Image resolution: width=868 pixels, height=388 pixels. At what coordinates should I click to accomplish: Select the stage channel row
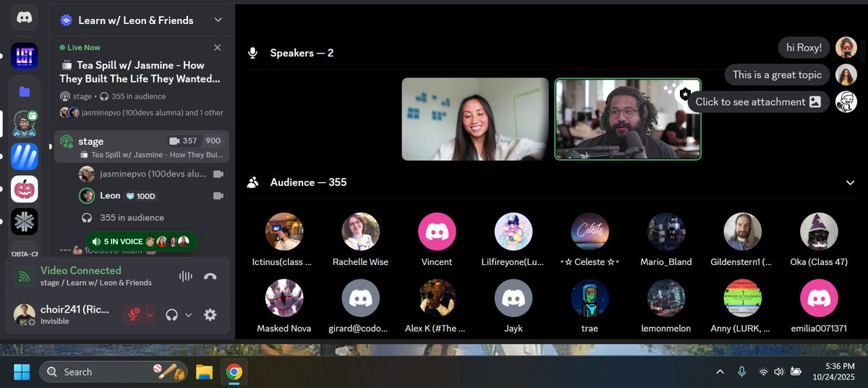point(142,147)
